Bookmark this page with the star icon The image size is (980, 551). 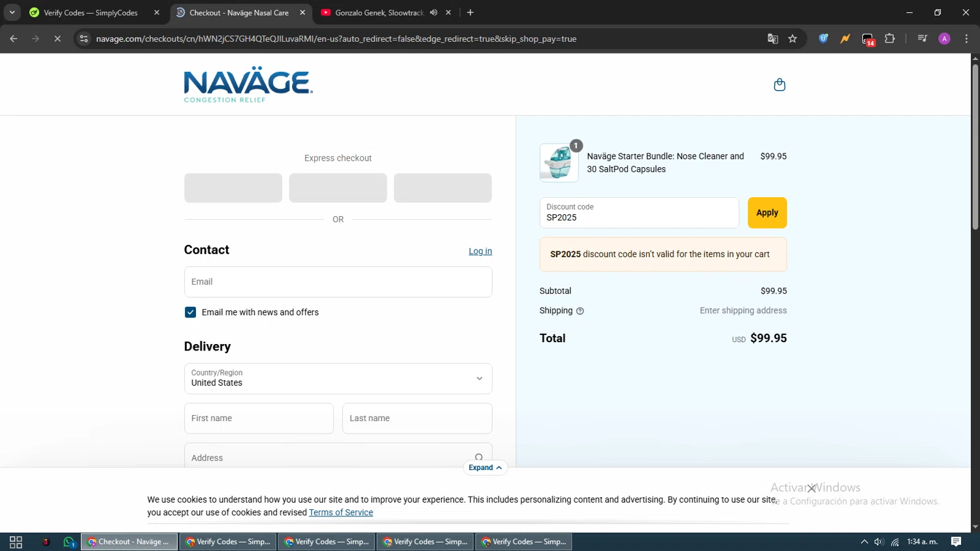[792, 39]
